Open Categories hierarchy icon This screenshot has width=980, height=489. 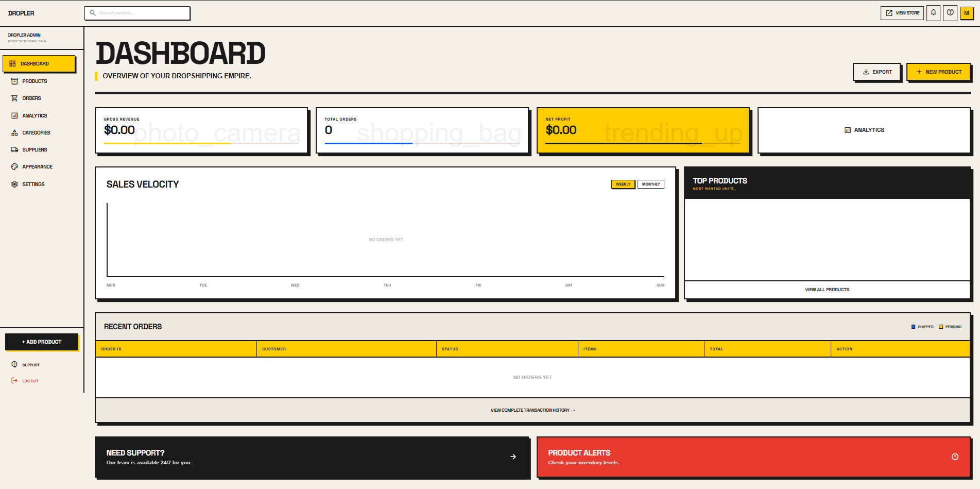(14, 132)
